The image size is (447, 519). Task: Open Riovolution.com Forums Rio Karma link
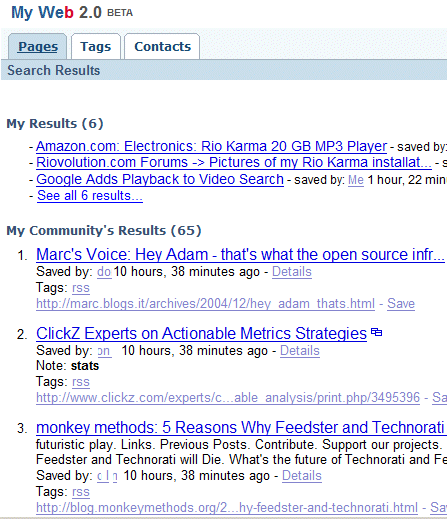[234, 162]
